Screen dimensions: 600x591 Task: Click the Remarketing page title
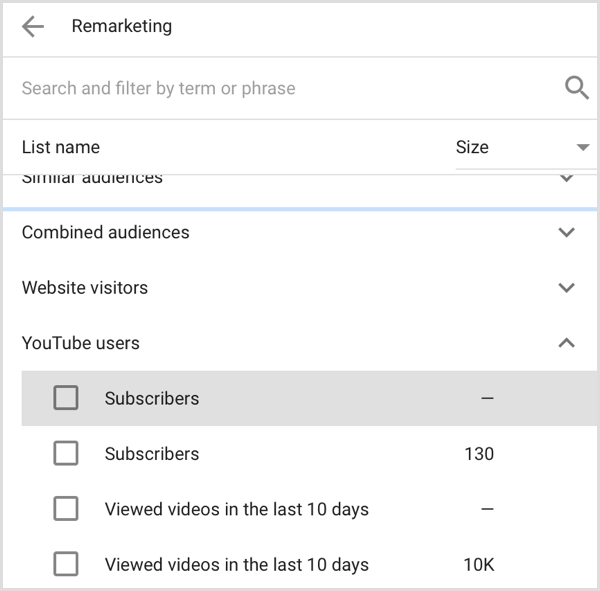point(122,26)
